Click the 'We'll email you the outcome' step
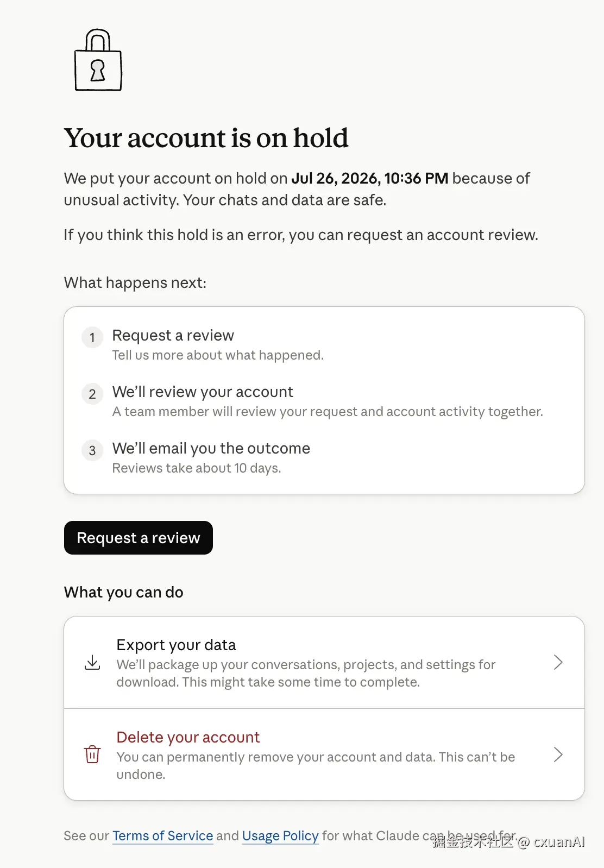Screen dimensions: 604x868 pos(211,449)
